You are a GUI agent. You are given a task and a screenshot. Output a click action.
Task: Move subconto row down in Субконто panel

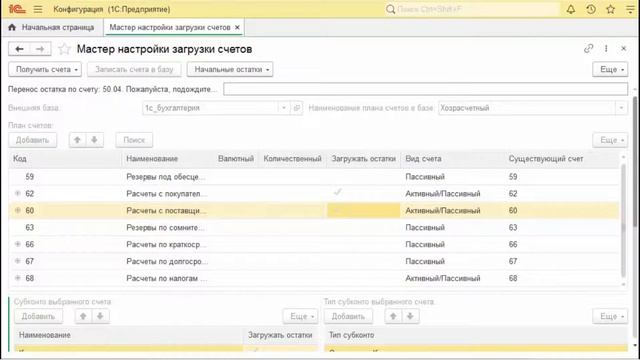pos(100,316)
